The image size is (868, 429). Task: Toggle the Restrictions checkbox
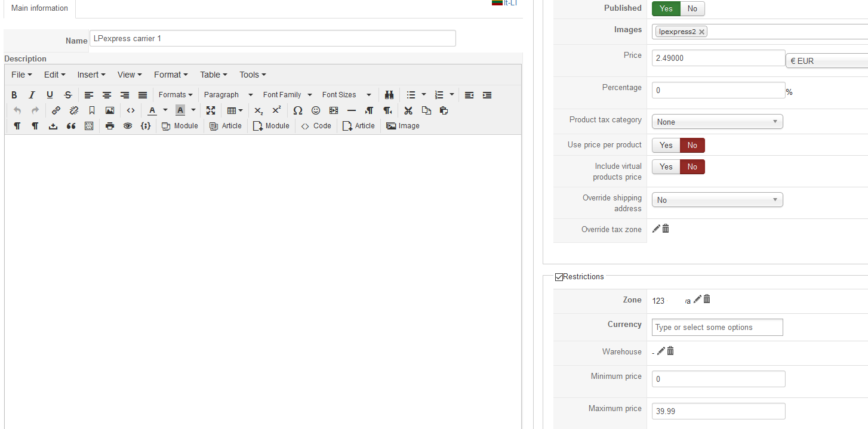559,277
